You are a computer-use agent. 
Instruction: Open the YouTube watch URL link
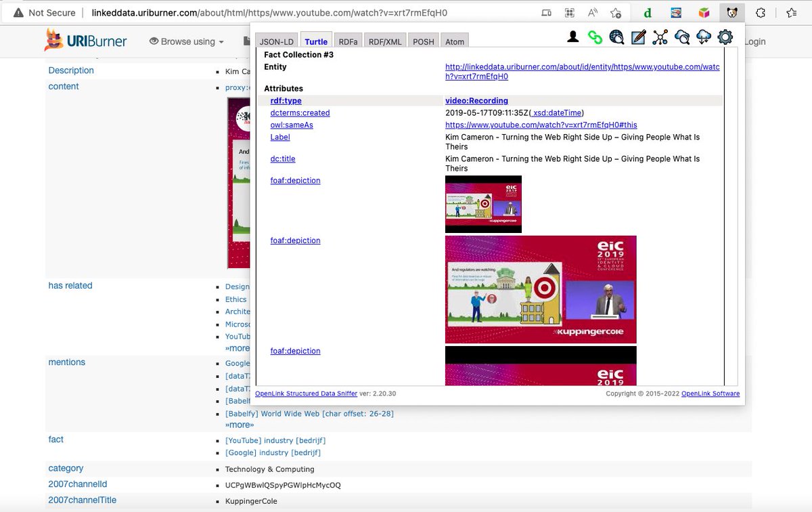[541, 125]
